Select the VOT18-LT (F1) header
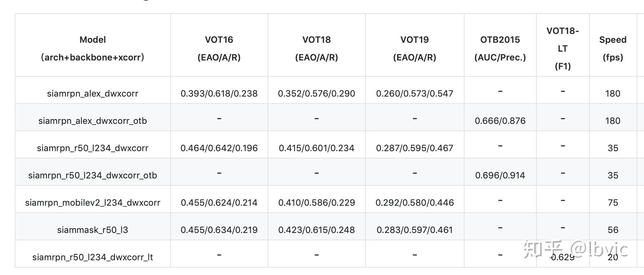The image size is (644, 275). click(563, 48)
